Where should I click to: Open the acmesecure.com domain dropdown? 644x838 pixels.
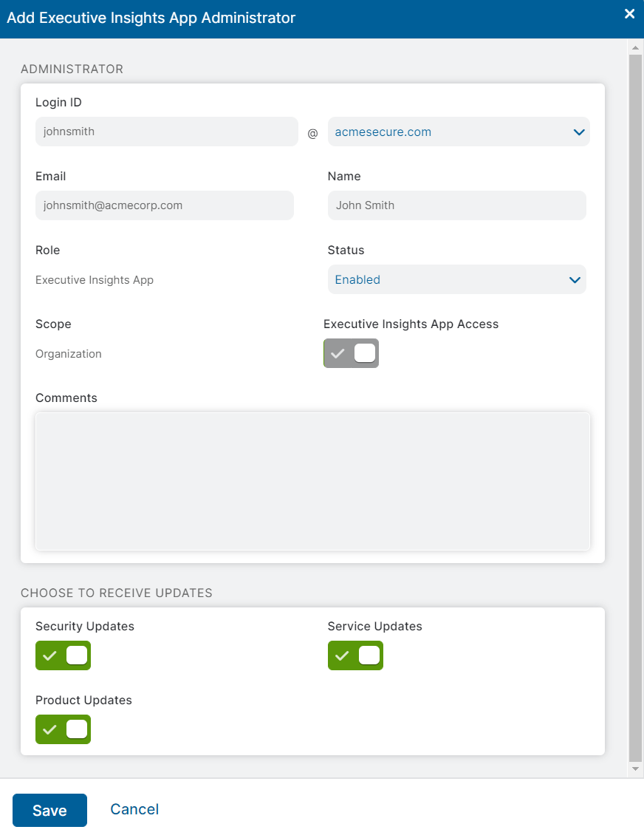click(x=458, y=132)
